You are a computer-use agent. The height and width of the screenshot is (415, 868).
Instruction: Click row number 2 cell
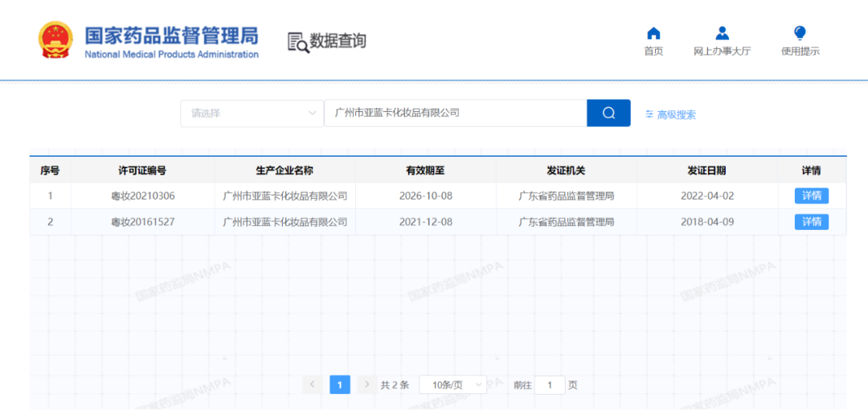pyautogui.click(x=50, y=222)
